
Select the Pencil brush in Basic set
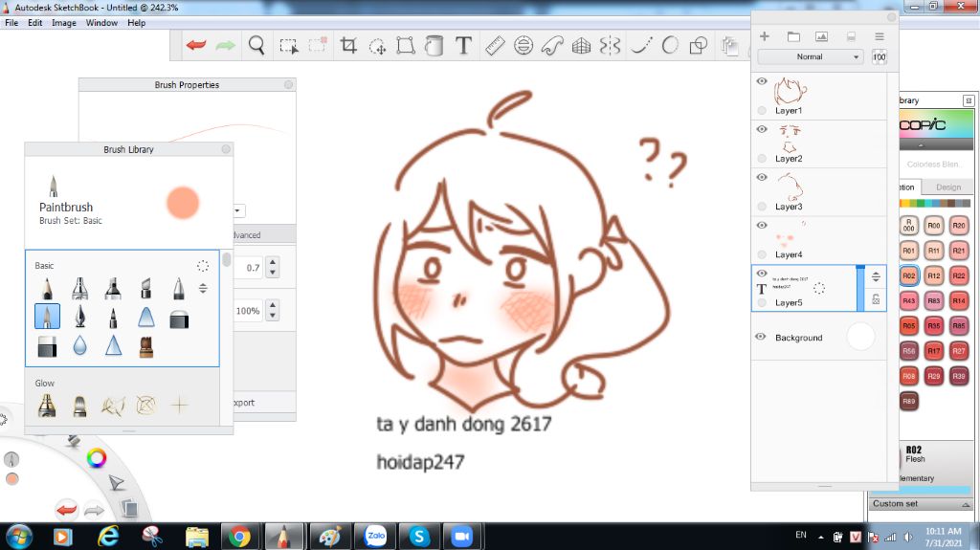click(48, 289)
